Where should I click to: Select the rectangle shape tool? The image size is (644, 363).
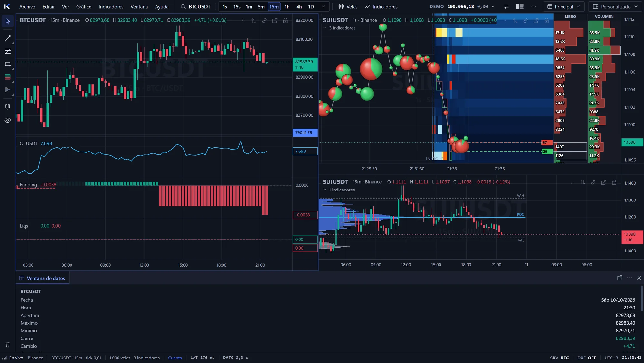tap(8, 64)
